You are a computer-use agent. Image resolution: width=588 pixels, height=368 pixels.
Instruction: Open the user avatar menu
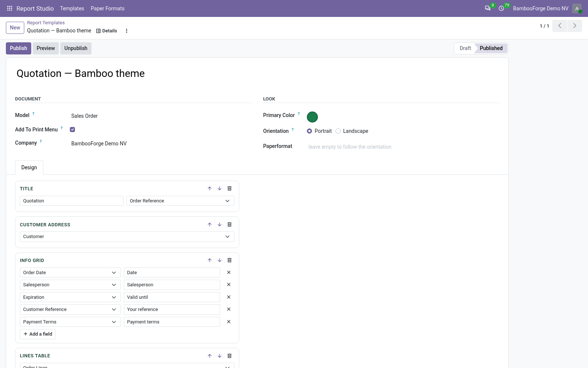coord(577,8)
